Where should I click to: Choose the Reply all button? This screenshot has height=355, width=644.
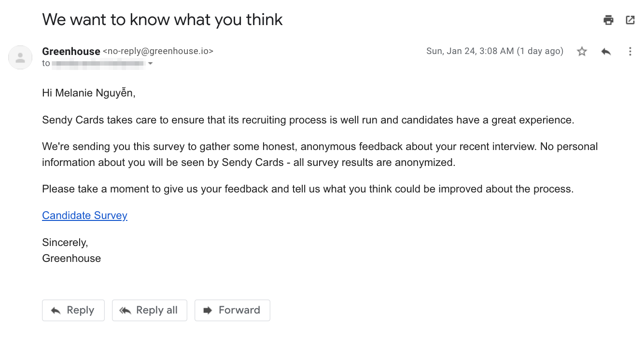click(x=150, y=310)
